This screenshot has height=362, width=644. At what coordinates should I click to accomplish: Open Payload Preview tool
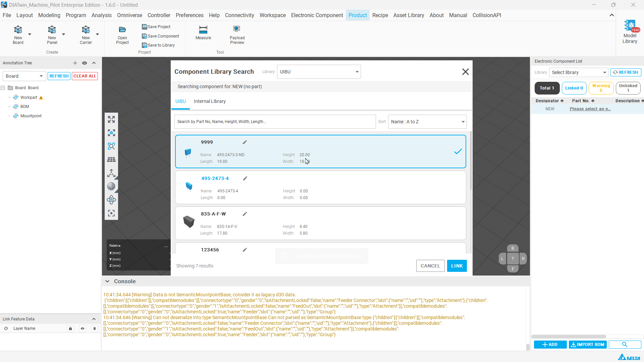pyautogui.click(x=237, y=35)
